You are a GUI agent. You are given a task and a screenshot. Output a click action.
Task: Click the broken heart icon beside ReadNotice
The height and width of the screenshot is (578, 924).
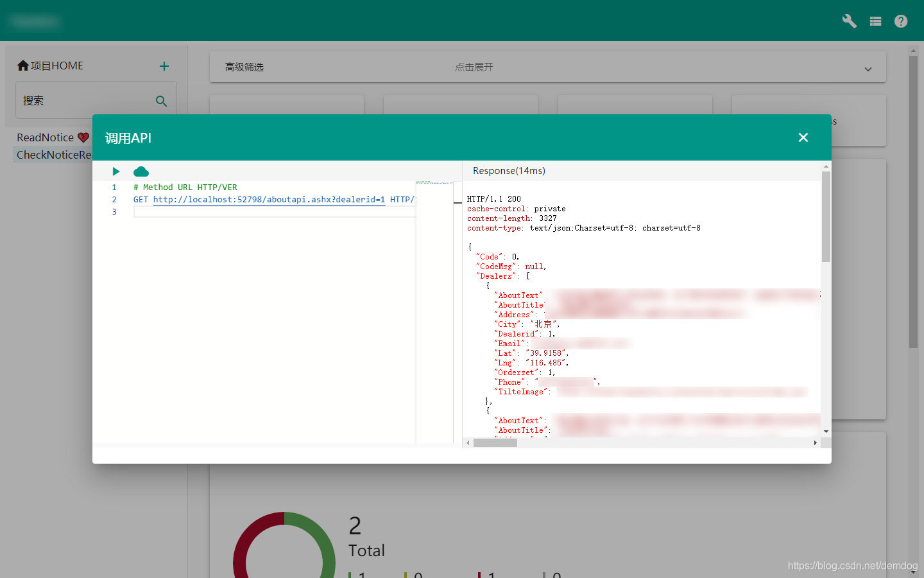click(83, 137)
